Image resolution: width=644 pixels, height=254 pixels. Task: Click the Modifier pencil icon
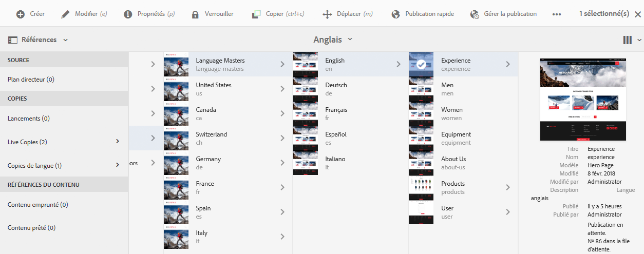click(x=65, y=14)
